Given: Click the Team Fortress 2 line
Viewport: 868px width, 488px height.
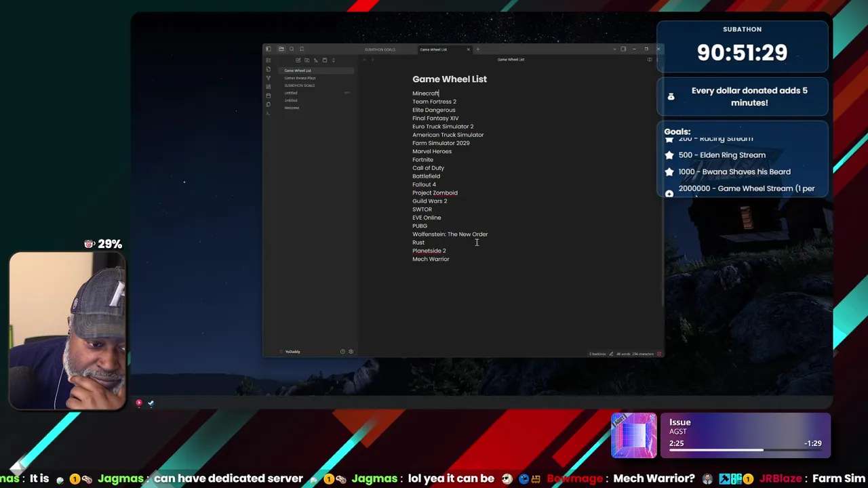Looking at the screenshot, I should point(434,102).
